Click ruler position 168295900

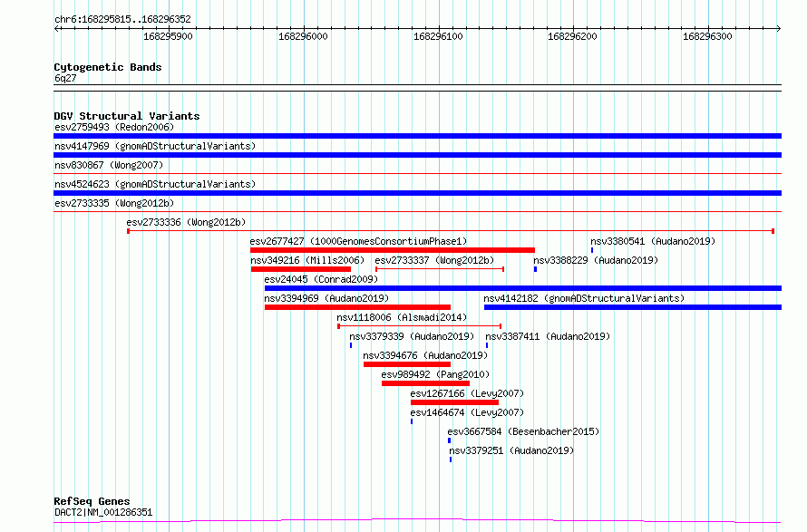169,36
